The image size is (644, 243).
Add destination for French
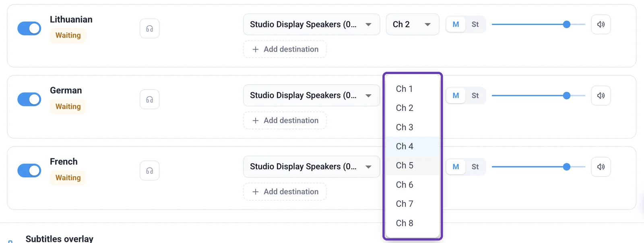[285, 192]
